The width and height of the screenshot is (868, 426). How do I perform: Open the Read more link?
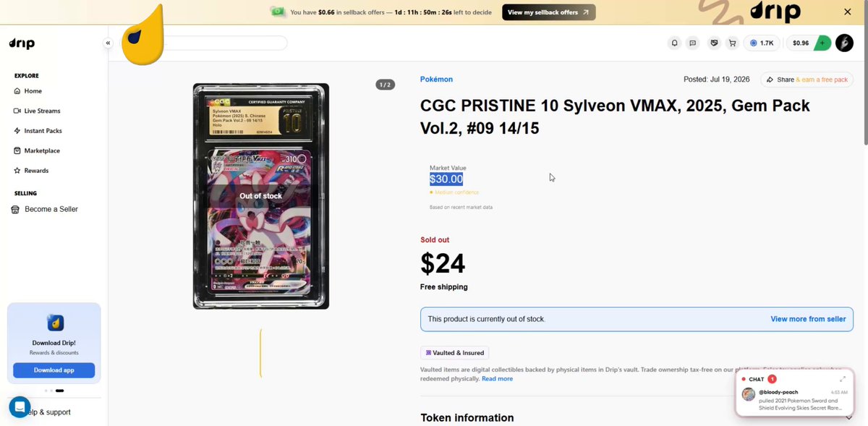pyautogui.click(x=497, y=379)
